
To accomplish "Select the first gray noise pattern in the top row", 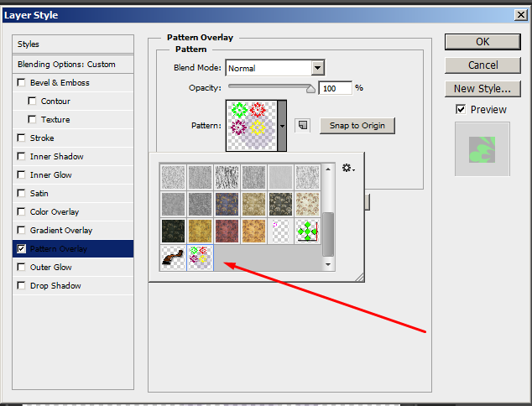I will [x=173, y=177].
